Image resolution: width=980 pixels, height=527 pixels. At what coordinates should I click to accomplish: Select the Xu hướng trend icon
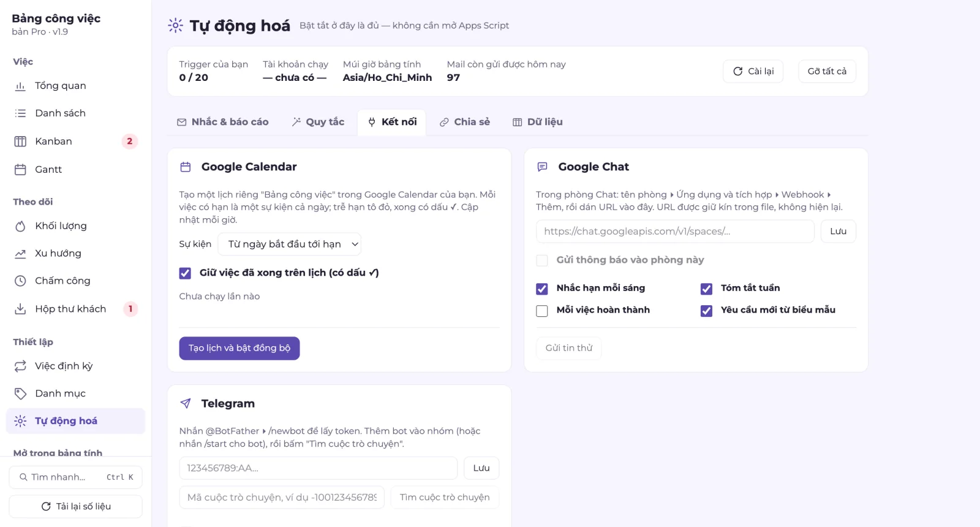pos(20,254)
